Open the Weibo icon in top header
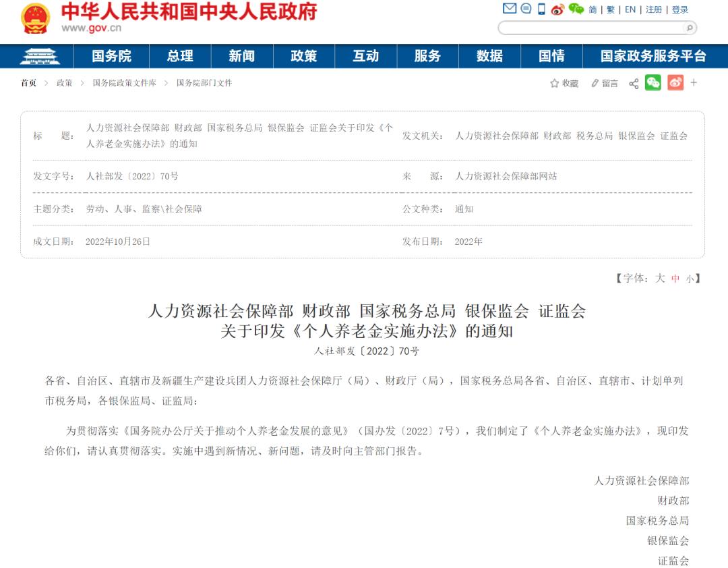Viewport: 728px width, 568px height. [557, 9]
